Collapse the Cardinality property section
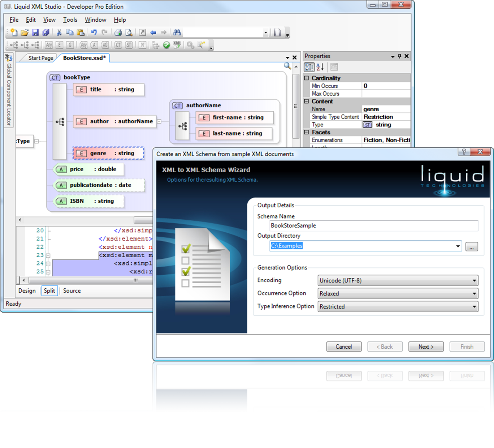The height and width of the screenshot is (448, 494). pyautogui.click(x=307, y=78)
